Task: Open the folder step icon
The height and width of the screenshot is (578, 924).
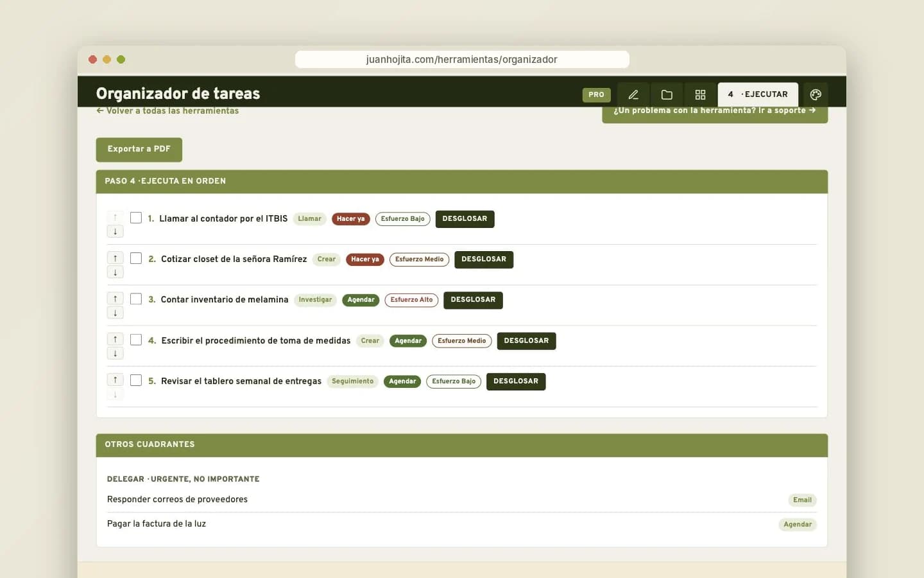Action: 667,94
